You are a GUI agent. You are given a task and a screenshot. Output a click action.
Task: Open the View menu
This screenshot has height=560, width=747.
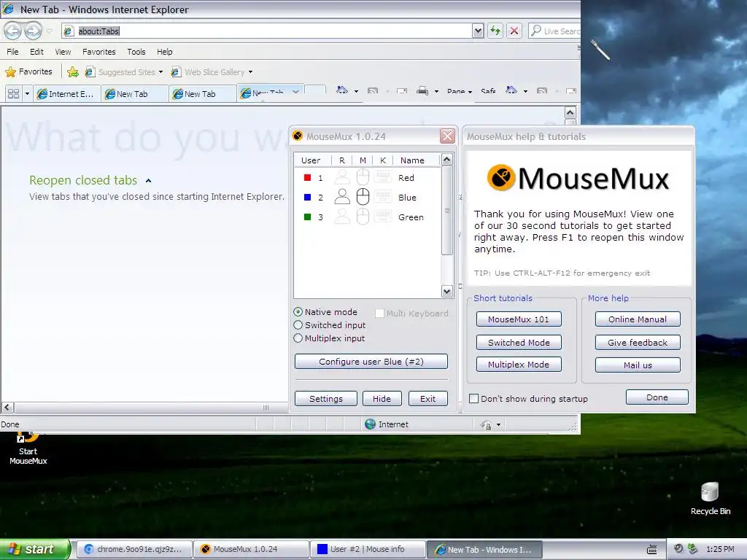pos(63,52)
